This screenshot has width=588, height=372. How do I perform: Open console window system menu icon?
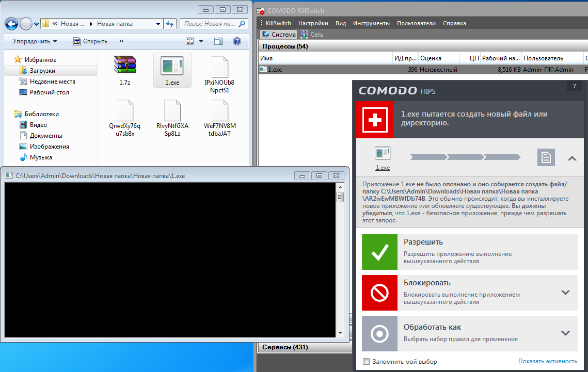point(9,175)
